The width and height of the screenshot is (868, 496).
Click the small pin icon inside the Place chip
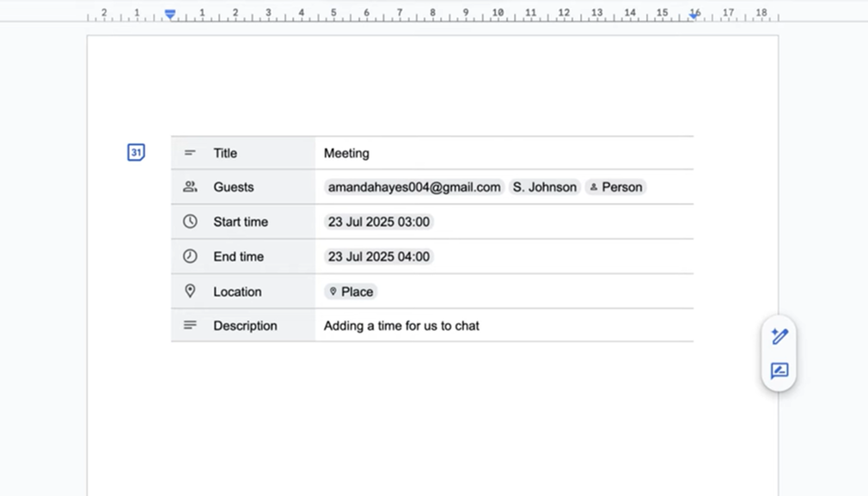tap(334, 291)
